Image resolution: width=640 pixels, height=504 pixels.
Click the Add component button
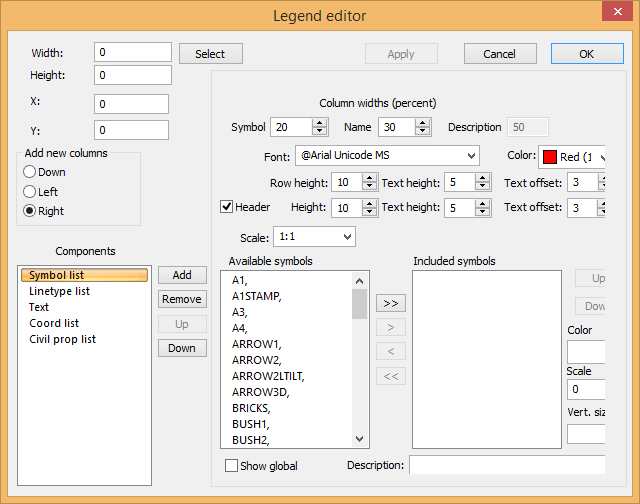click(182, 275)
